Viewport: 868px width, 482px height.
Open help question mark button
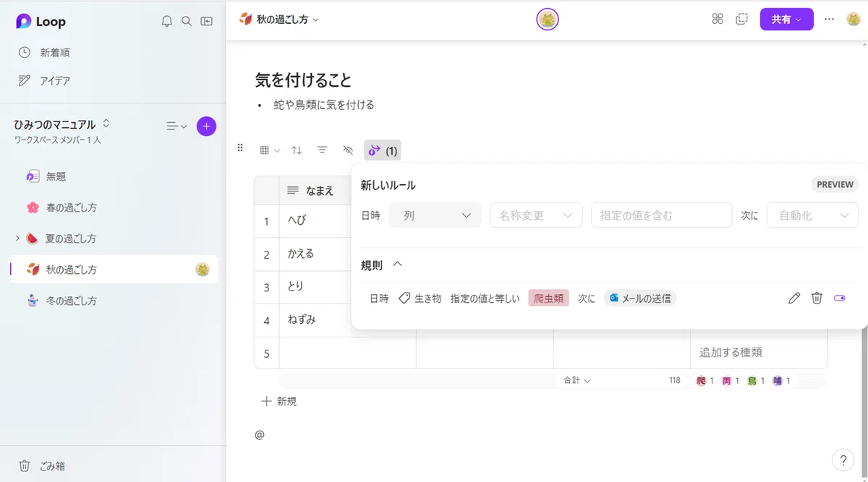(x=843, y=459)
